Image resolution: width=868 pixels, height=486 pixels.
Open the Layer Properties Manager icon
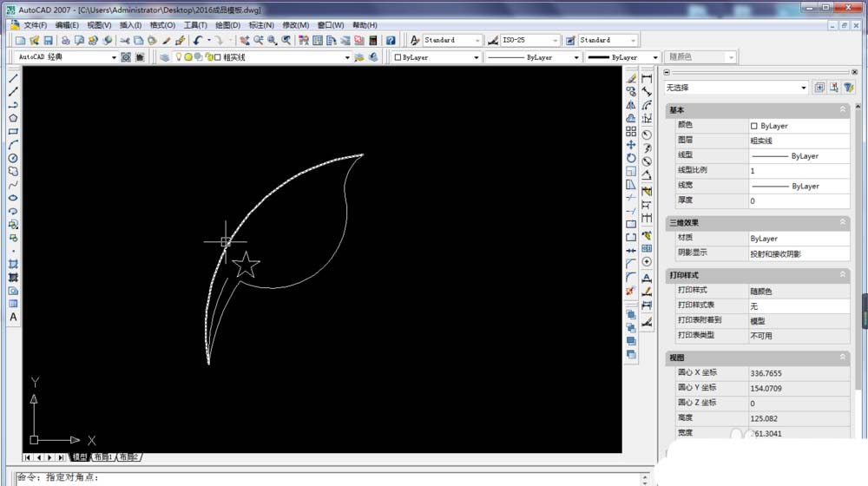pos(165,57)
